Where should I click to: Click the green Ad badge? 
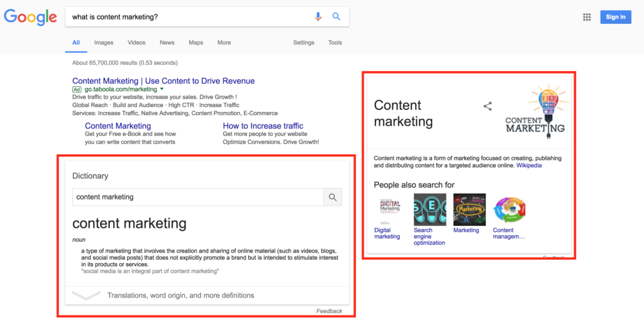pyautogui.click(x=76, y=89)
